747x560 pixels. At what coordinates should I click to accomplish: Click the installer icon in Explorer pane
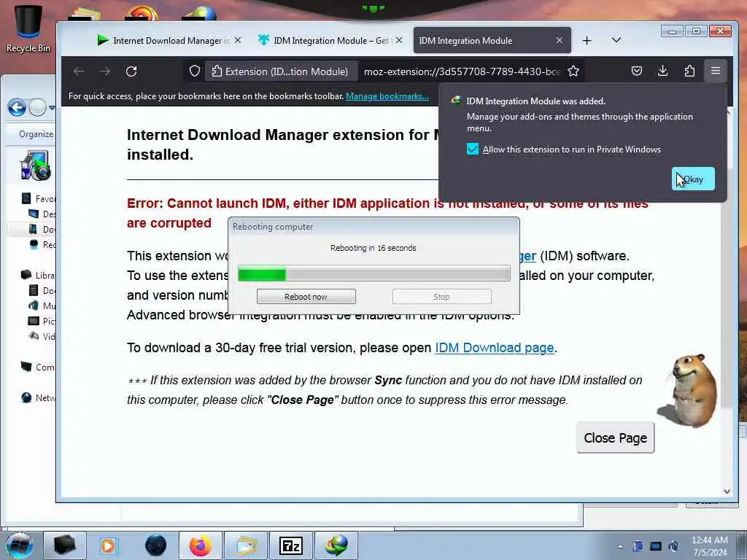click(35, 166)
